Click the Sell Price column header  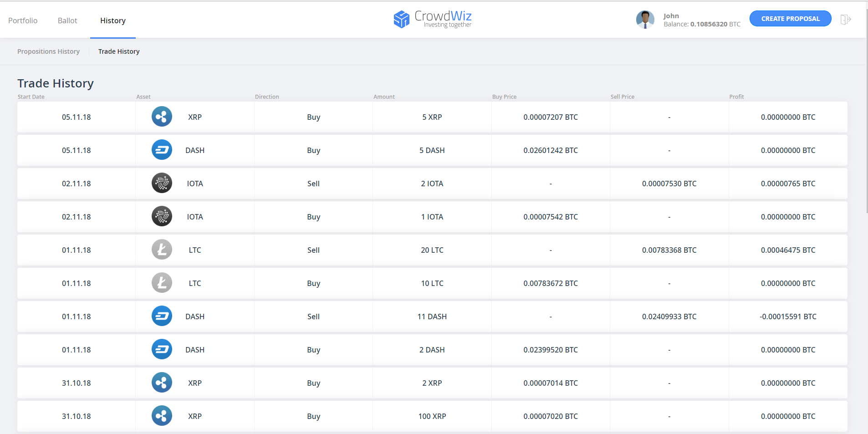[x=623, y=97]
